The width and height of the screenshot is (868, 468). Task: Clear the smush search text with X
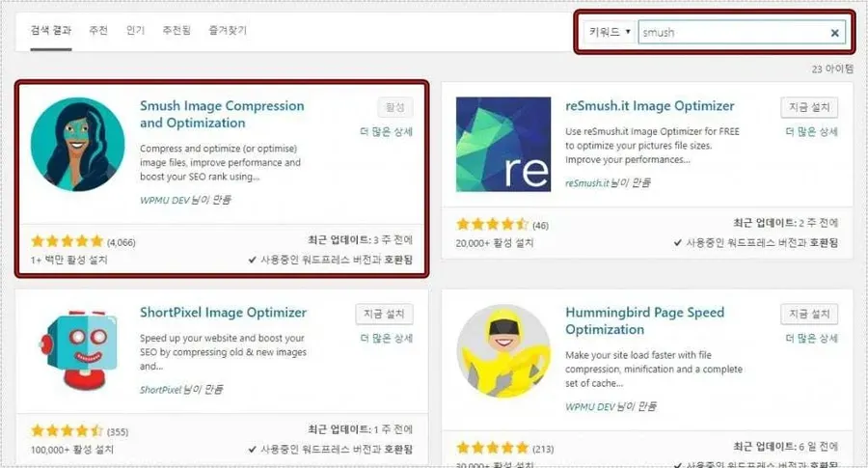(x=835, y=33)
